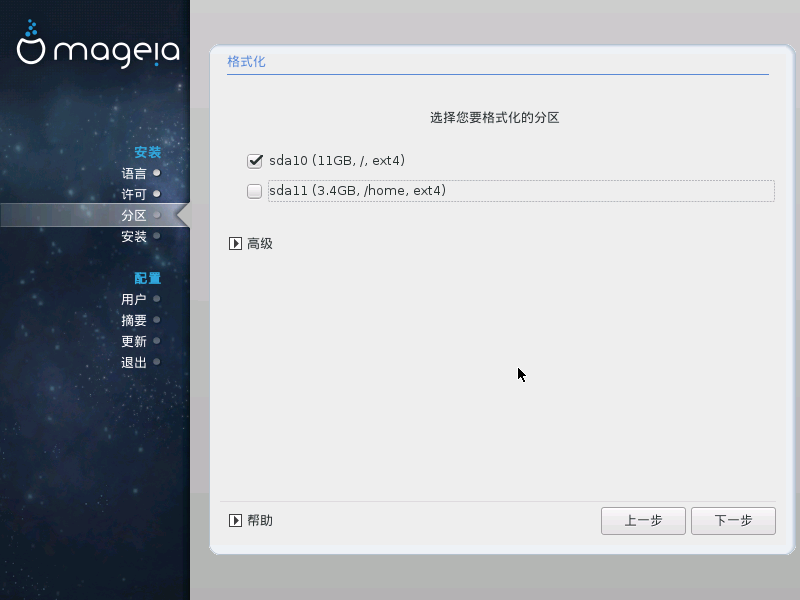Select the 安装 step under the install section
The width and height of the screenshot is (800, 600).
tap(134, 236)
